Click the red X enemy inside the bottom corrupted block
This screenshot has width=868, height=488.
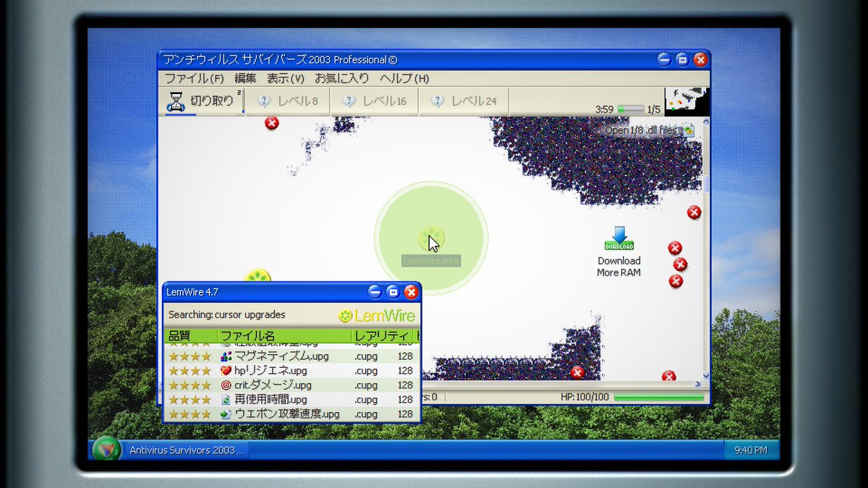577,372
